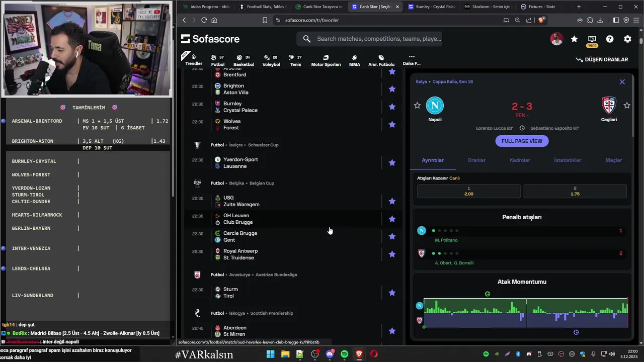644x362 pixels.
Task: Open the Schweizer Cup competition link
Action: pos(263,145)
